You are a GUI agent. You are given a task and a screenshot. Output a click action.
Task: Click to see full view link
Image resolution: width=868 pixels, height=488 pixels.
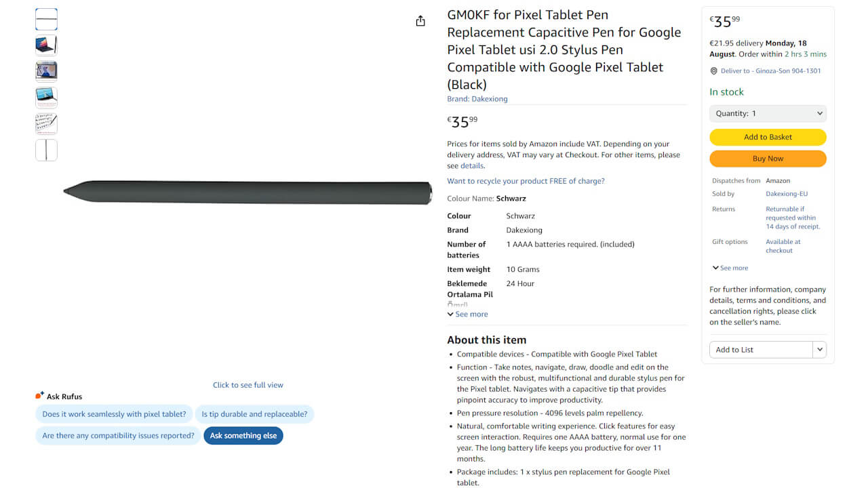(x=248, y=385)
